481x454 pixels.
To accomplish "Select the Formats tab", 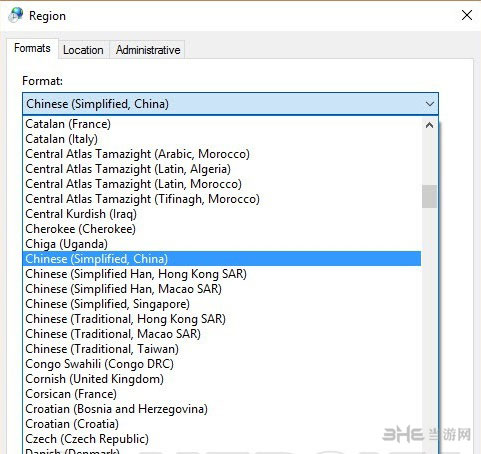I will [x=32, y=48].
